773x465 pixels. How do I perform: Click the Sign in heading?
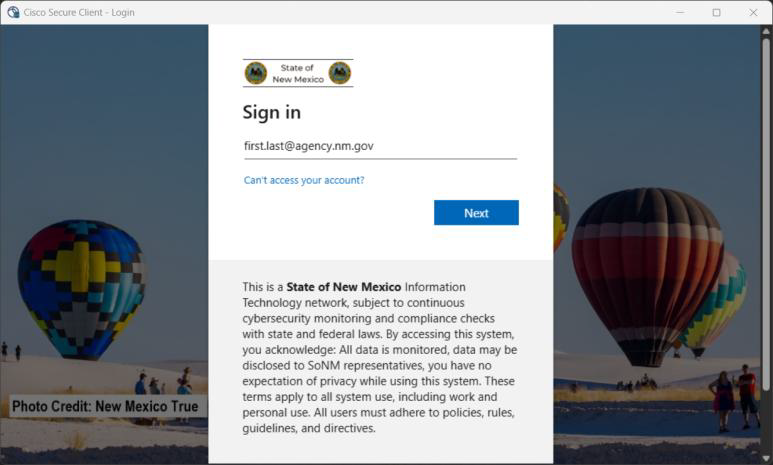coord(272,112)
